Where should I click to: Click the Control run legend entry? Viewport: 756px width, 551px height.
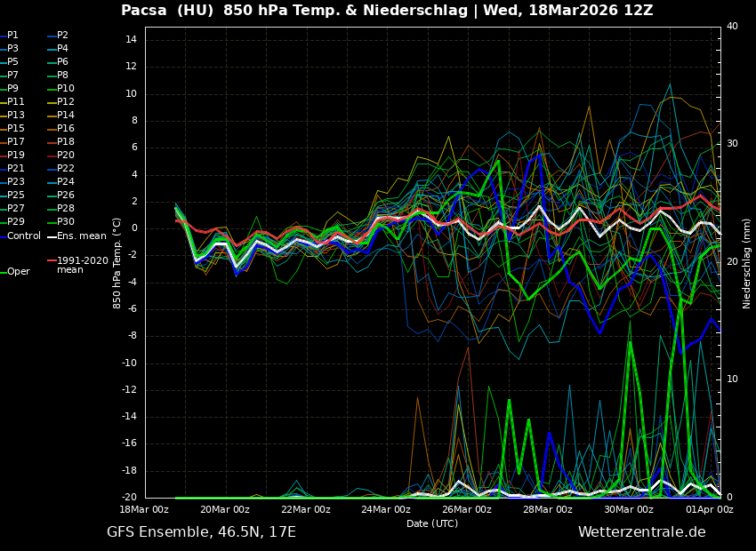(x=23, y=236)
